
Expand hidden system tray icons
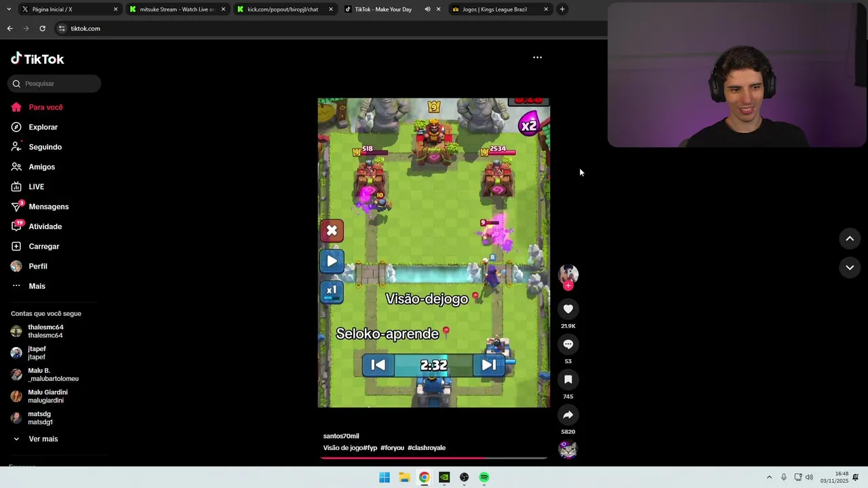(769, 478)
